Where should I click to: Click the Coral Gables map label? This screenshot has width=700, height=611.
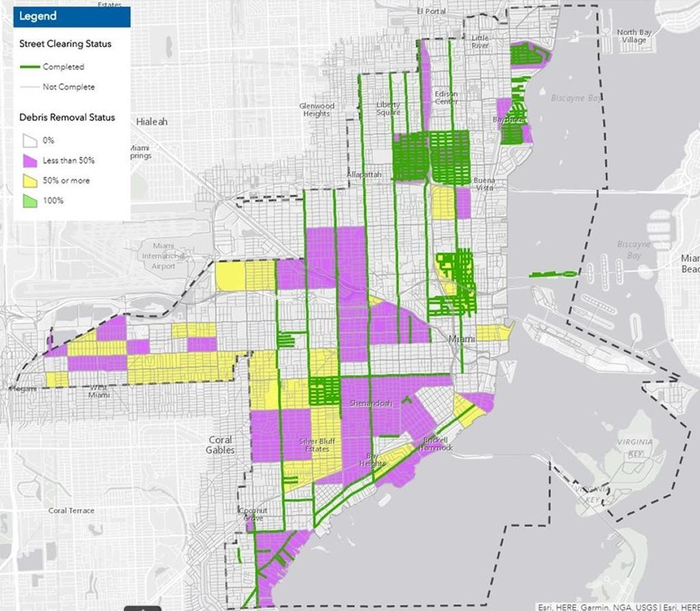tap(220, 445)
